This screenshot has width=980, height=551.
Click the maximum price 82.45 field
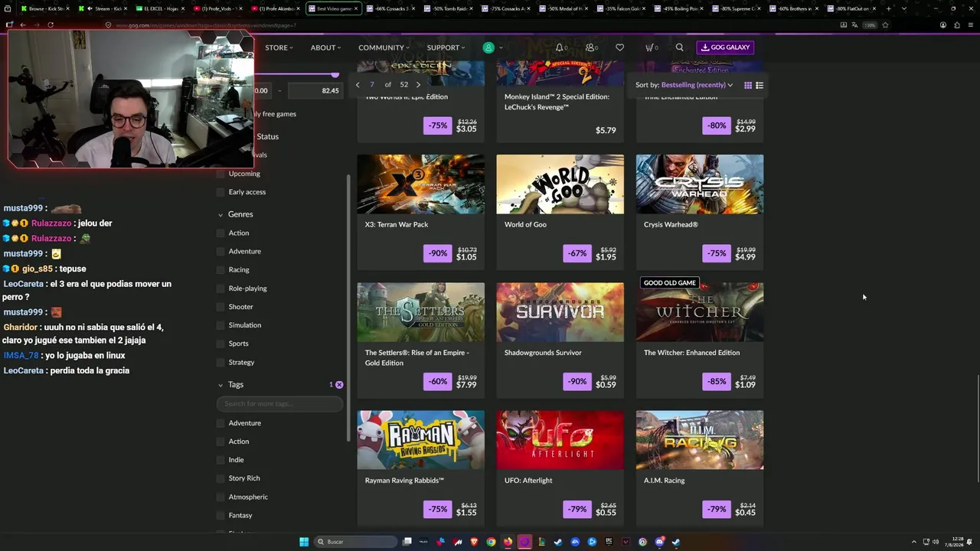315,90
